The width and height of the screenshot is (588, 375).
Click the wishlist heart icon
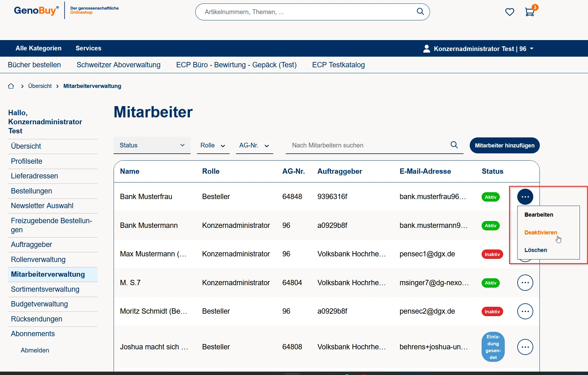(x=509, y=12)
